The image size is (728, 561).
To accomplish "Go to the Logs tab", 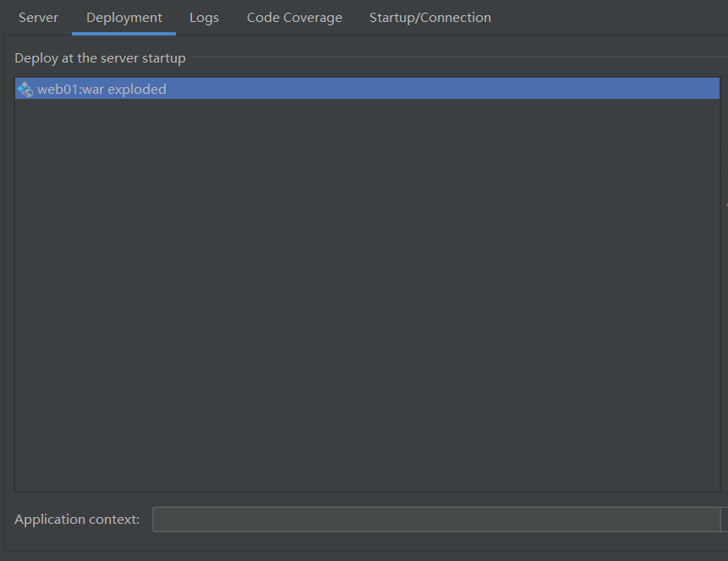I will pos(204,17).
